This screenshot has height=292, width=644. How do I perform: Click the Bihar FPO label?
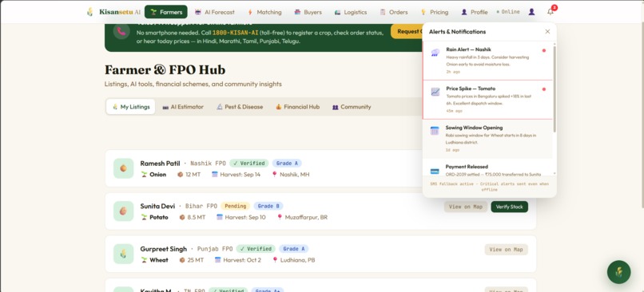pyautogui.click(x=201, y=206)
